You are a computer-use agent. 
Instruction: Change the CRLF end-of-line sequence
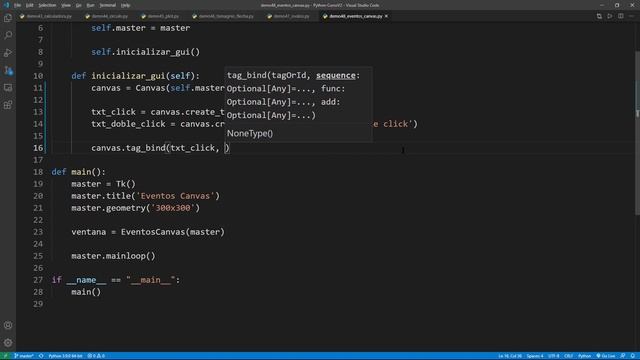pyautogui.click(x=569, y=356)
